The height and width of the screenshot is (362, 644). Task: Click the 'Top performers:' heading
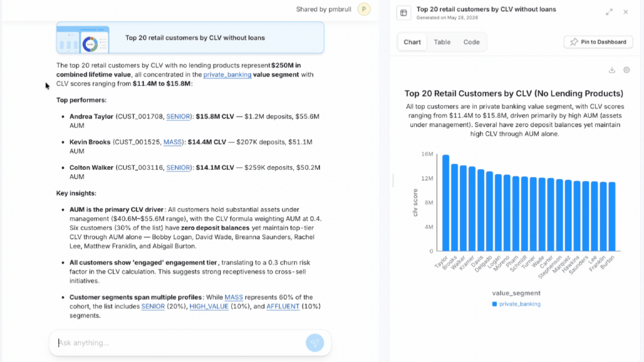pyautogui.click(x=81, y=100)
